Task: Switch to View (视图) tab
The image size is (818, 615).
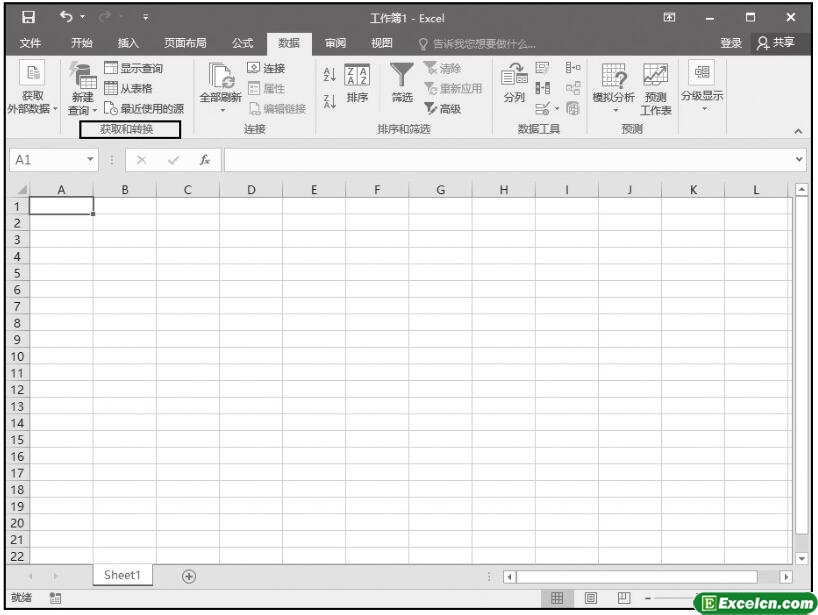Action: (x=381, y=43)
